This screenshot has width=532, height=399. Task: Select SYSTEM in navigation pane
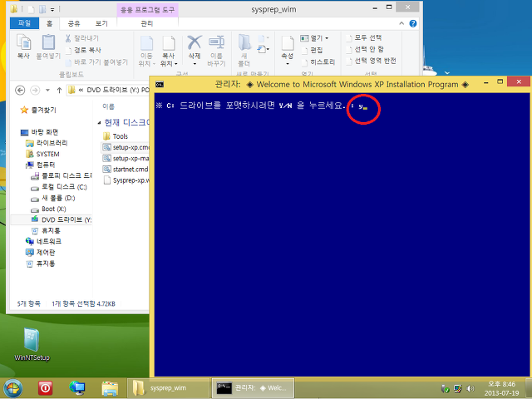(x=42, y=154)
